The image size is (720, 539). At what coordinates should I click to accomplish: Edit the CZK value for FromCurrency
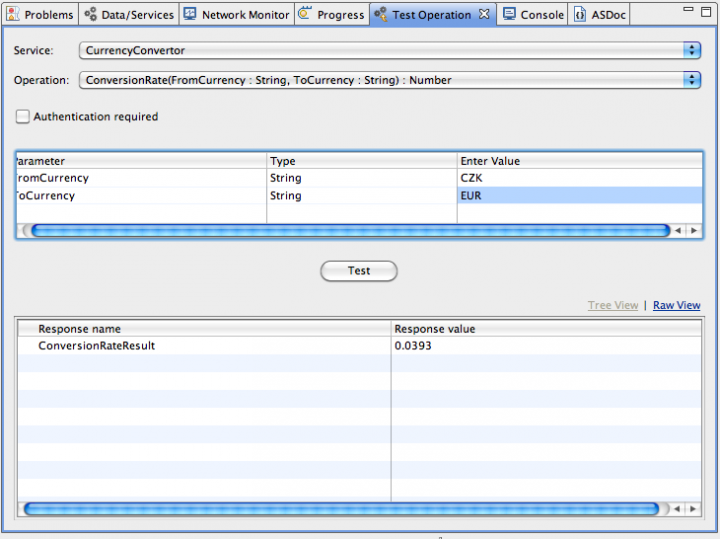point(579,178)
